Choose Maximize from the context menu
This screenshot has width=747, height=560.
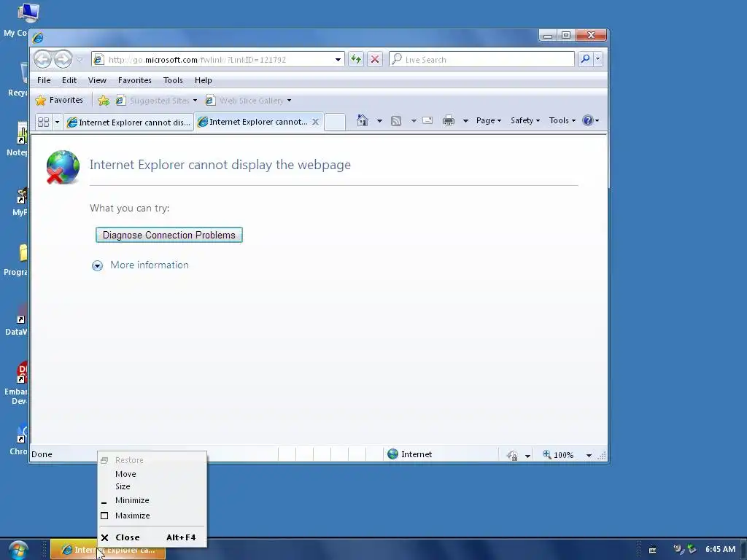point(152,516)
